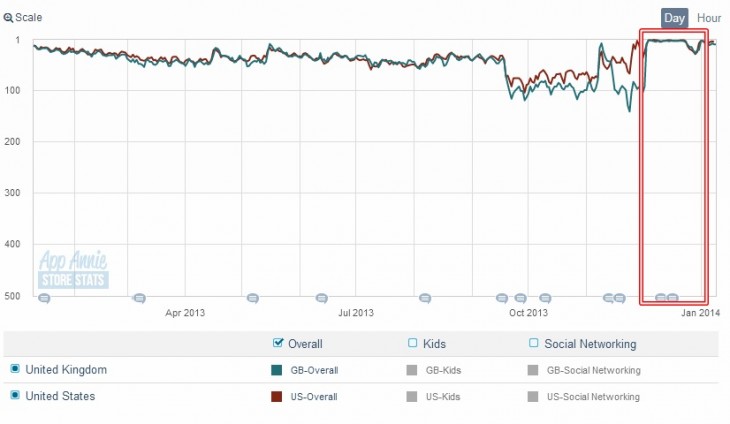The width and height of the screenshot is (730, 424).
Task: Enable the Social Networking checkbox
Action: 533,344
